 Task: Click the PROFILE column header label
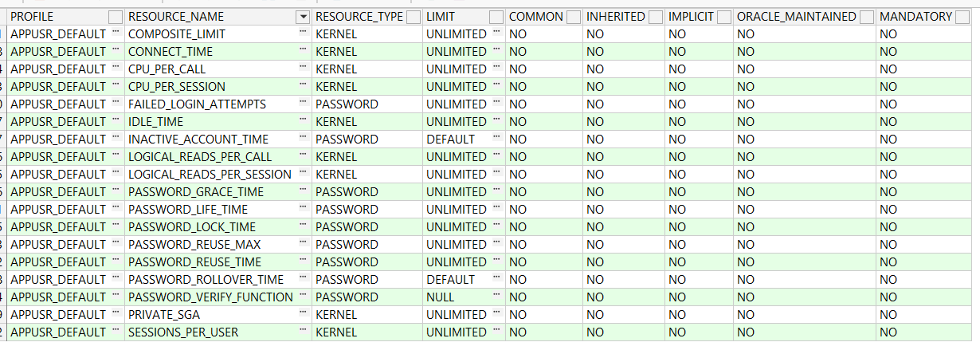click(32, 17)
